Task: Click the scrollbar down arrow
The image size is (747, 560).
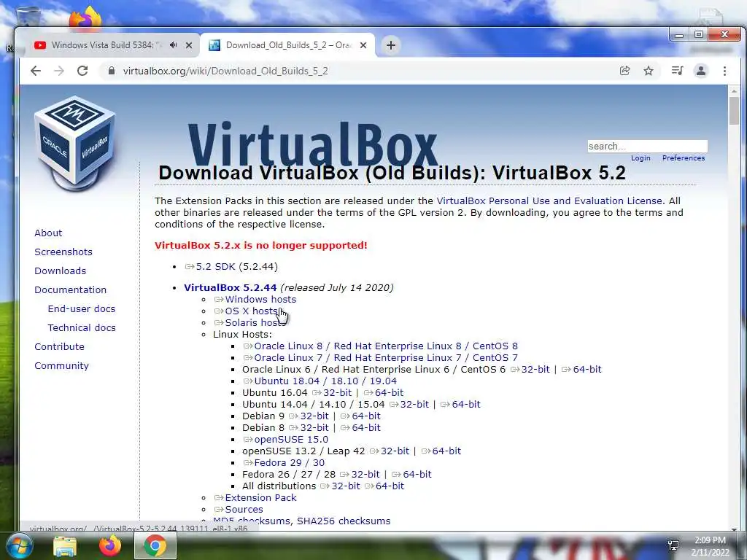Action: [734, 528]
